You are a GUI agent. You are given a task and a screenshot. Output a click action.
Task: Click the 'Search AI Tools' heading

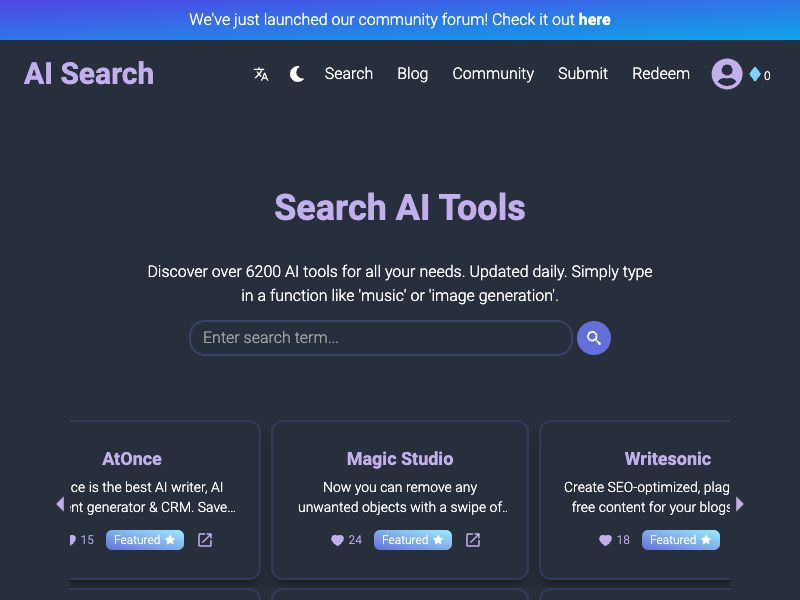(400, 207)
